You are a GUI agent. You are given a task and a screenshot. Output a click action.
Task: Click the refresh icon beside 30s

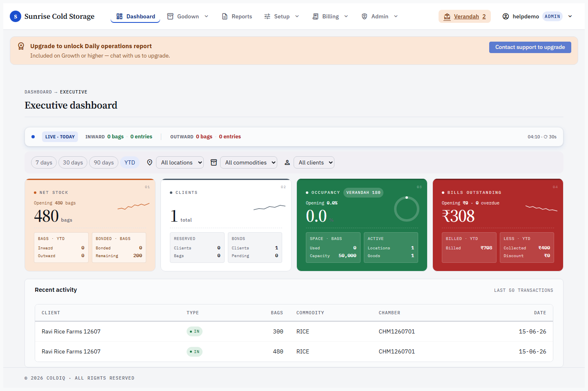tap(546, 137)
